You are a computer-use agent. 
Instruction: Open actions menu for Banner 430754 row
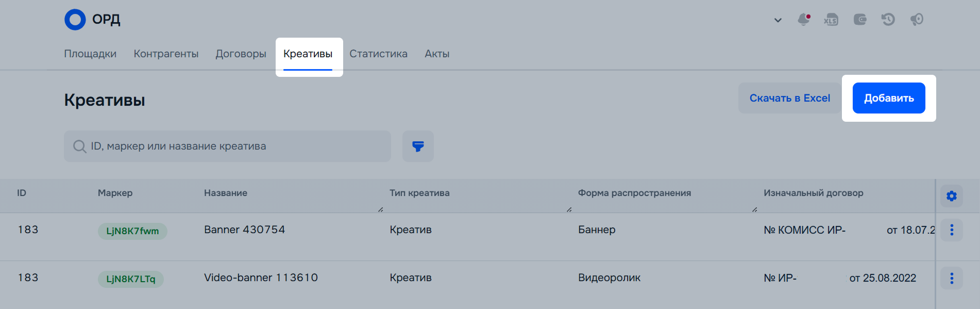point(951,230)
